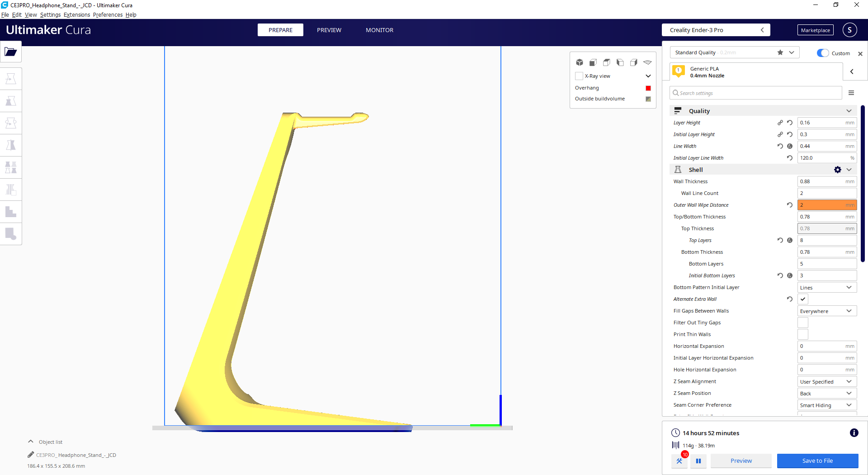Open the Marketplace
Screen dimensions: 868x475
(816, 30)
